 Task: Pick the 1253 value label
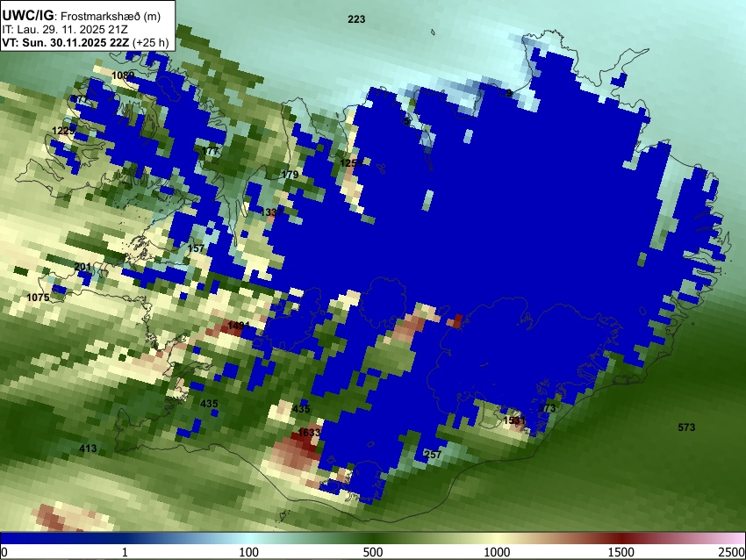tap(351, 163)
